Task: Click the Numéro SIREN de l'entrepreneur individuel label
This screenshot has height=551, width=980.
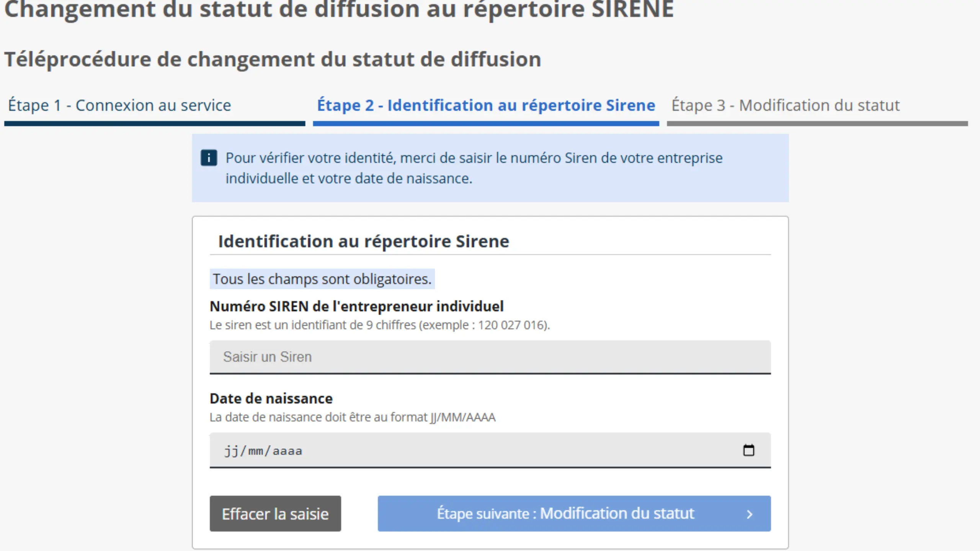Action: 356,306
